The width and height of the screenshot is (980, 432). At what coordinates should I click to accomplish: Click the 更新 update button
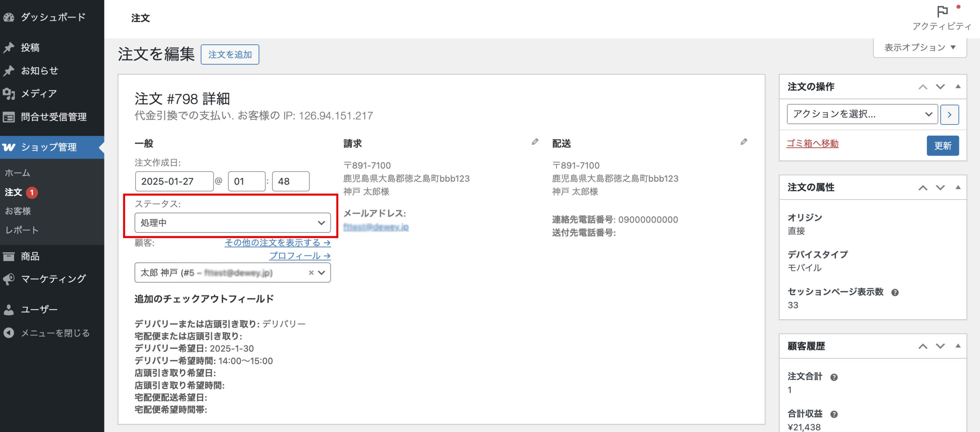point(942,146)
